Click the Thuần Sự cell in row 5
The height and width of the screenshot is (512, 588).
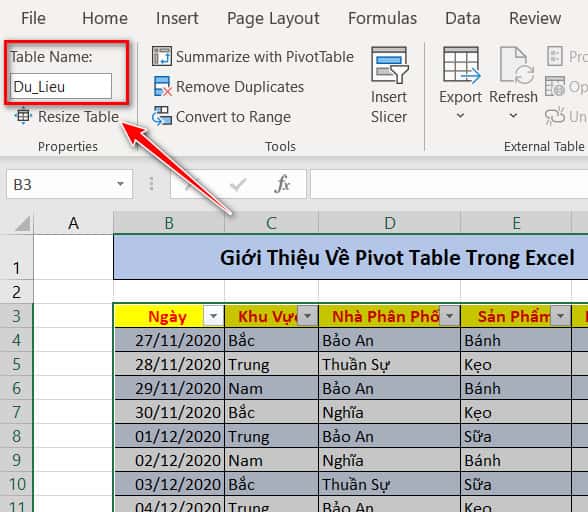(x=390, y=364)
